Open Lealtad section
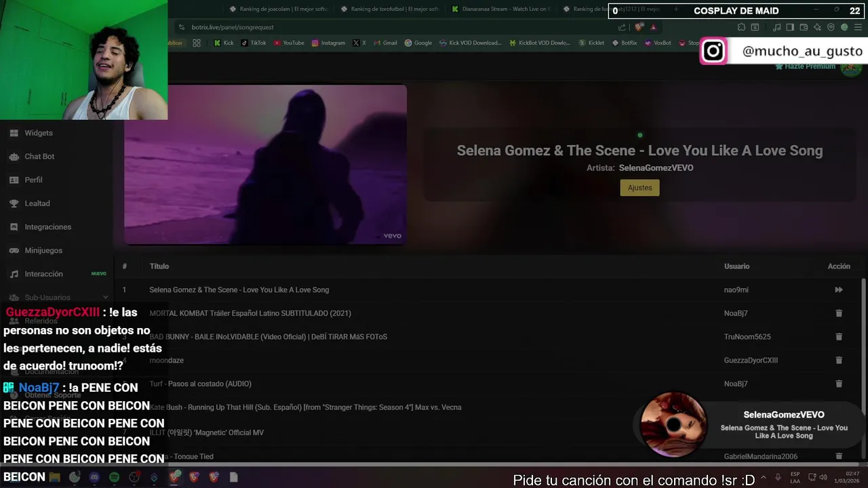This screenshot has height=488, width=868. [37, 203]
